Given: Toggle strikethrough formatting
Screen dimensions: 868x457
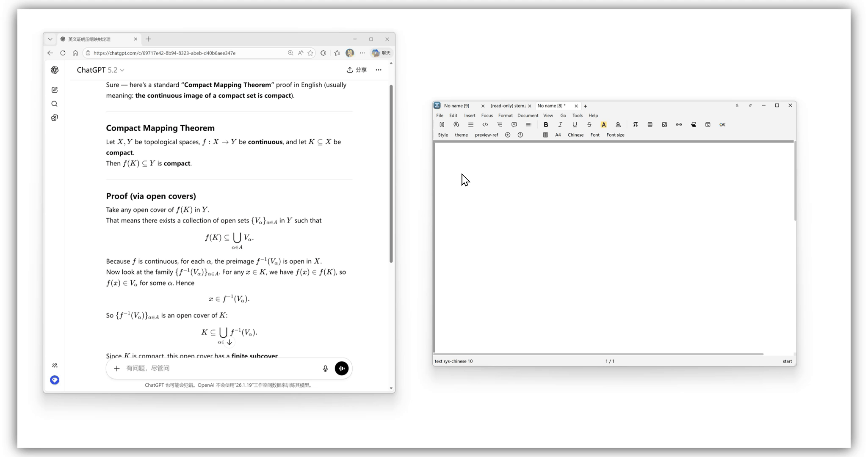Looking at the screenshot, I should [589, 124].
